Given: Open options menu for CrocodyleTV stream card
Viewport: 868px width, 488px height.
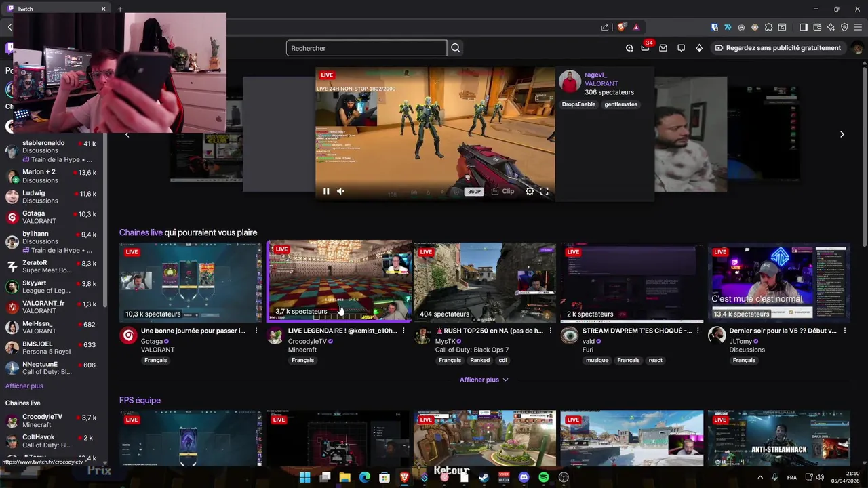Looking at the screenshot, I should 403,331.
